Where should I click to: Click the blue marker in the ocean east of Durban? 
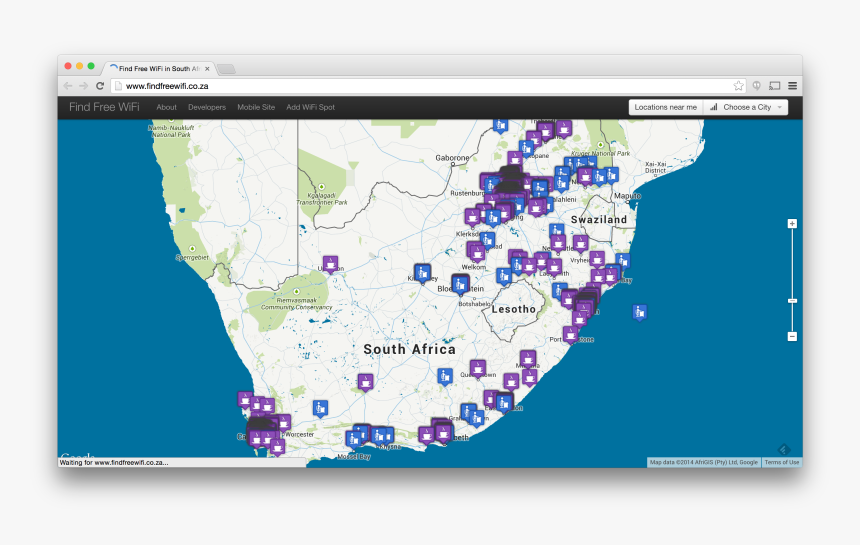(x=640, y=313)
